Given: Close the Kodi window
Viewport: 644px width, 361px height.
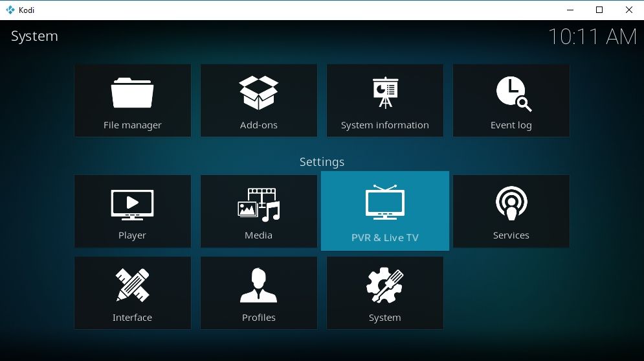Looking at the screenshot, I should tap(629, 10).
